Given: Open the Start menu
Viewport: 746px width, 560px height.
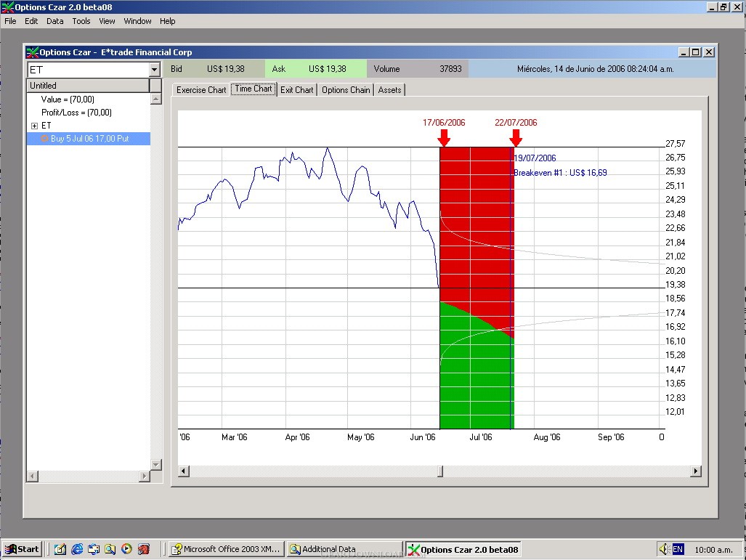Looking at the screenshot, I should (x=22, y=549).
